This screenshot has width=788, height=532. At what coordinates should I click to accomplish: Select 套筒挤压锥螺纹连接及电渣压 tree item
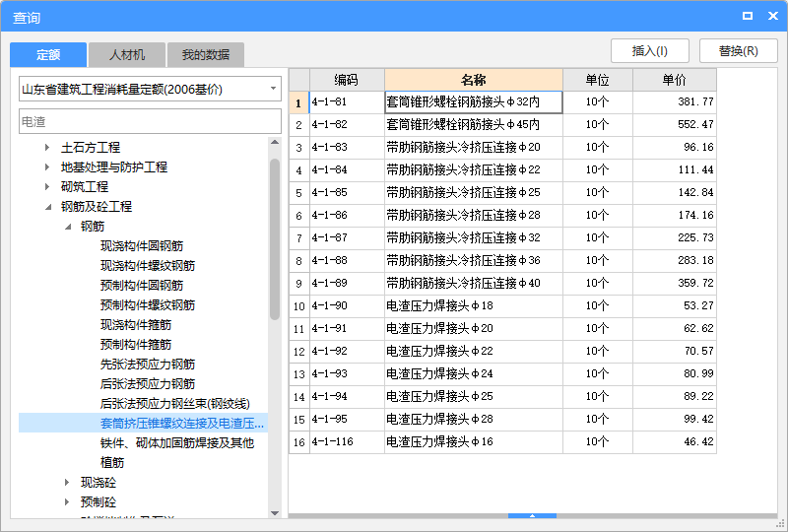pyautogui.click(x=182, y=423)
